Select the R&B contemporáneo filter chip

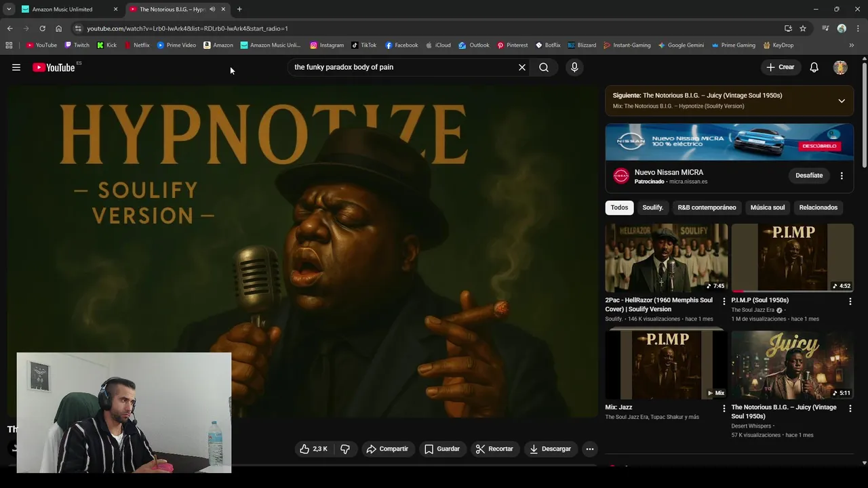click(x=707, y=207)
